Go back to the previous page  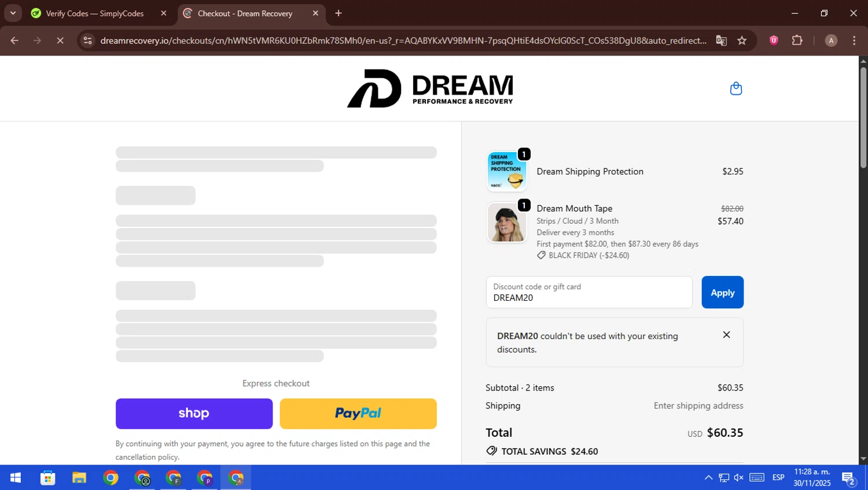[x=14, y=40]
